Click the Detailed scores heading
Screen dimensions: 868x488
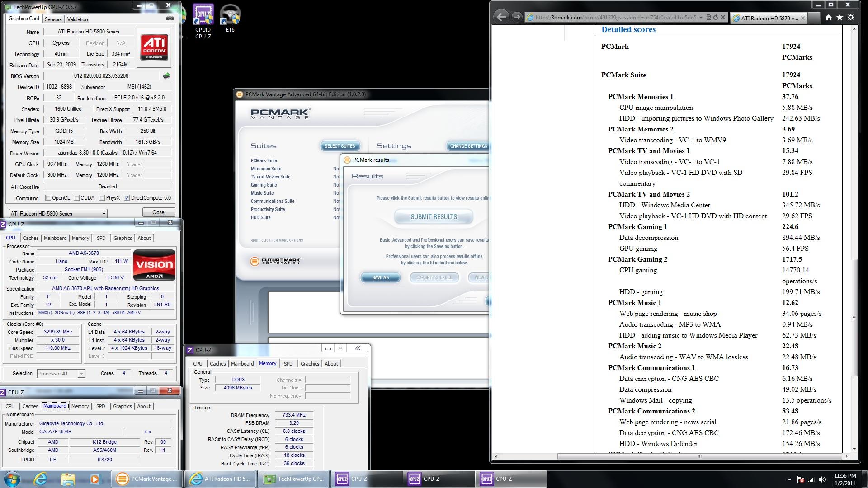click(x=628, y=29)
